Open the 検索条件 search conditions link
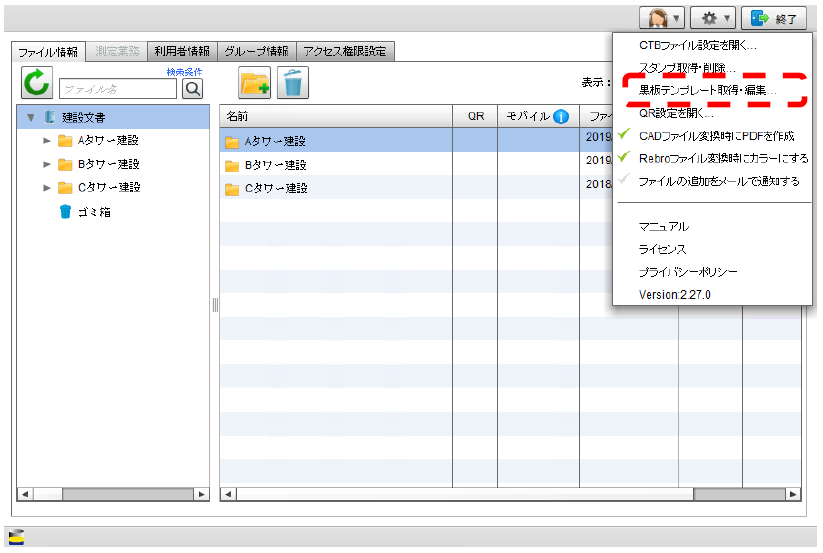 pyautogui.click(x=184, y=71)
